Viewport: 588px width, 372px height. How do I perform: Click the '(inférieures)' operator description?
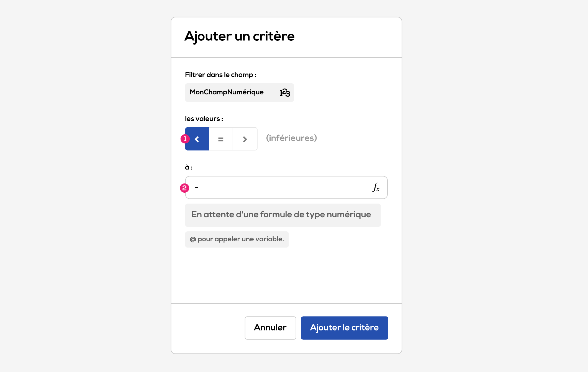[x=291, y=138]
